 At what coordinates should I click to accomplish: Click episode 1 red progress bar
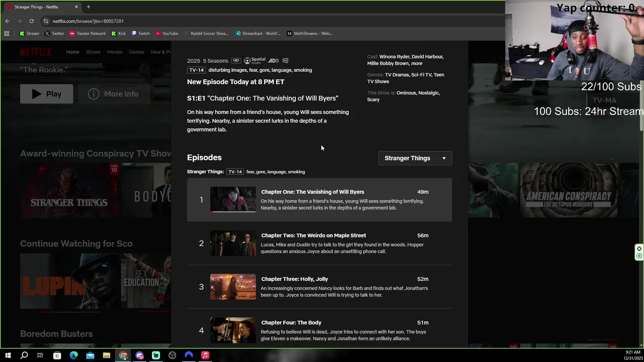(233, 212)
